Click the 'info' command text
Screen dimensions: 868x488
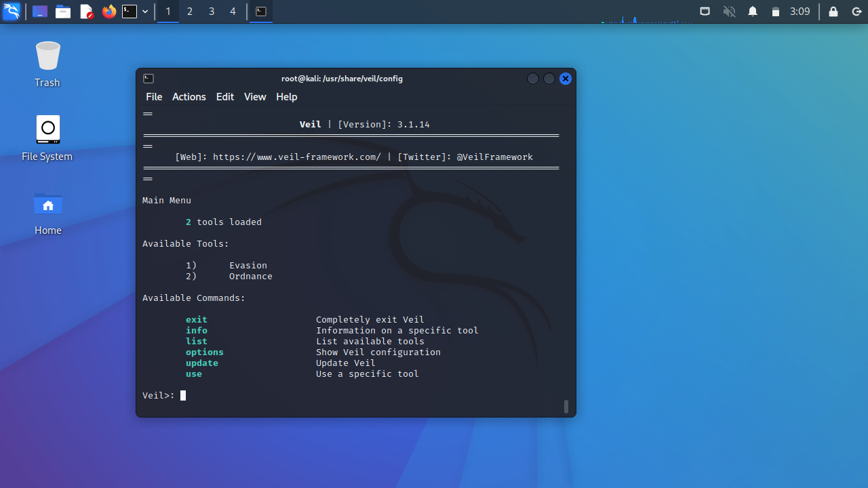pyautogui.click(x=197, y=331)
